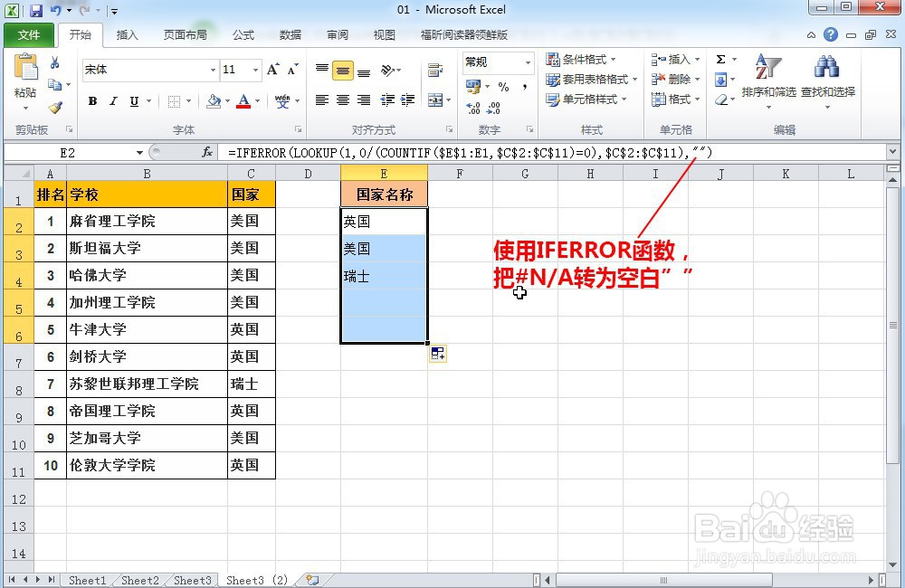Switch to Sheet1 worksheet tab

(87, 580)
